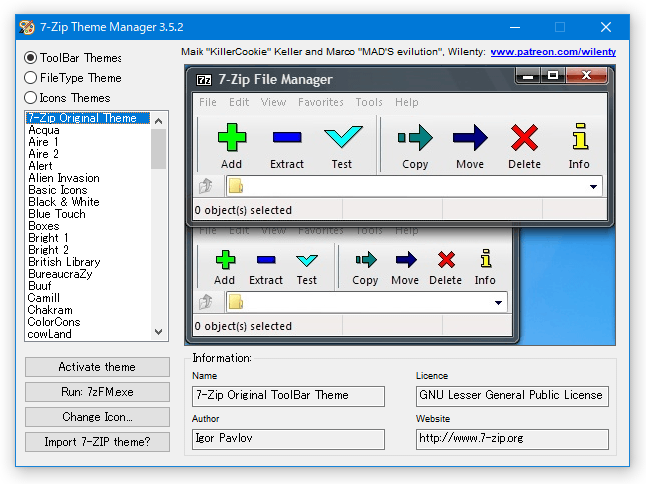
Task: Click the Change Icon... button
Action: pyautogui.click(x=97, y=417)
